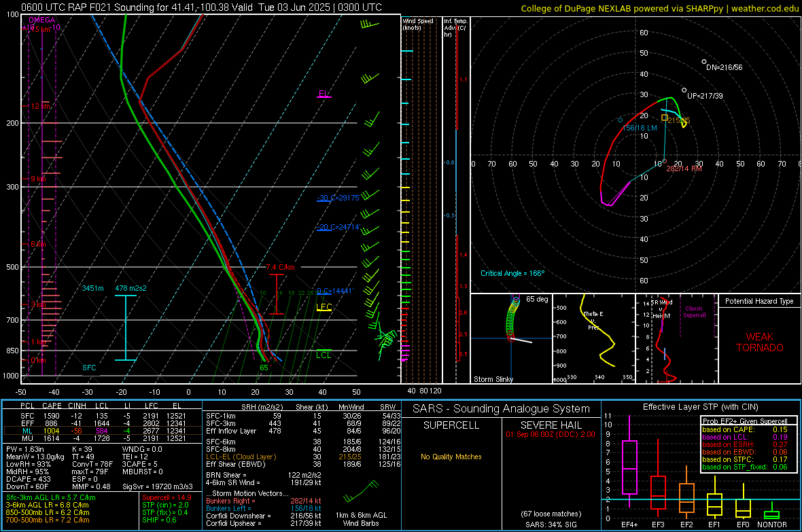Select the based on CAPE: 0.15 probability line
Image resolution: width=802 pixels, height=532 pixels.
pos(745,429)
